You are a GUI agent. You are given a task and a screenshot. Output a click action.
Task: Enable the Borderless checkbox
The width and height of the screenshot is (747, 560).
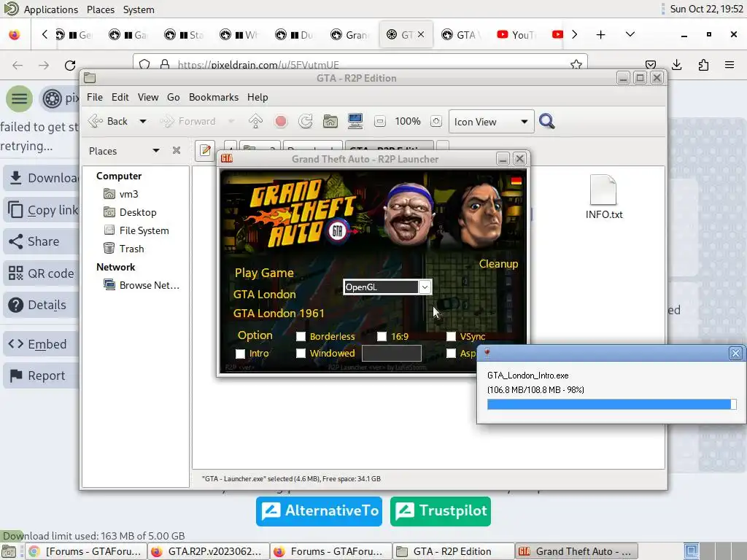(301, 336)
